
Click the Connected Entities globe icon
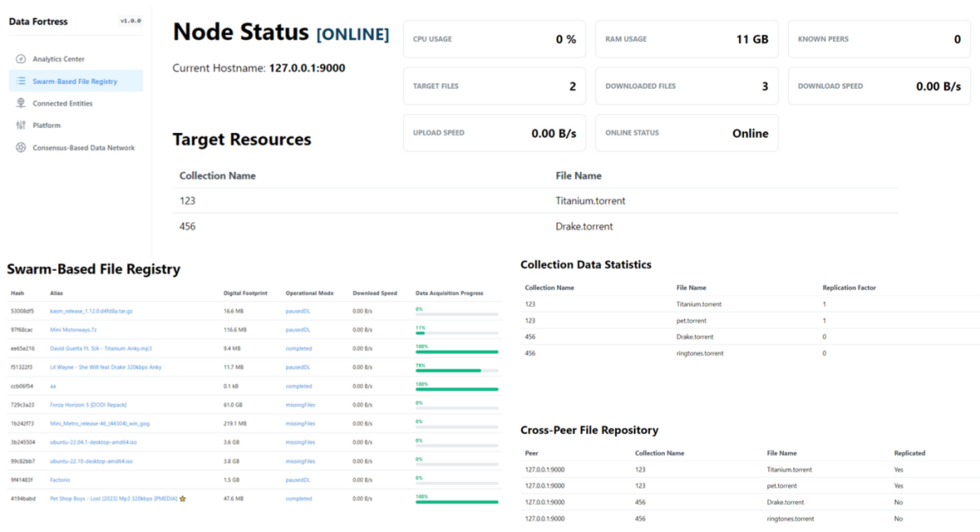point(20,104)
